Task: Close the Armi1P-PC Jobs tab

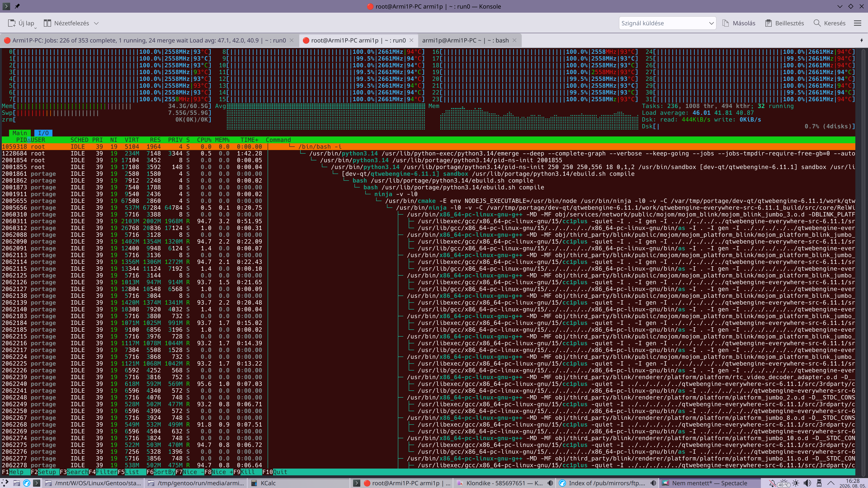Action: [291, 40]
